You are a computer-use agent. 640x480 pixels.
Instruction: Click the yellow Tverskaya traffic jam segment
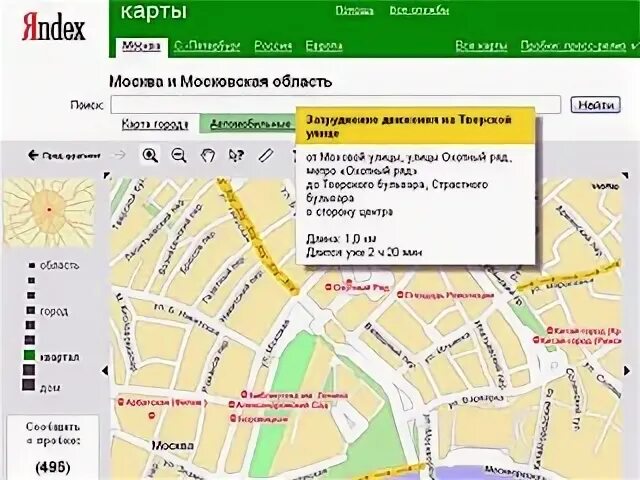click(256, 236)
